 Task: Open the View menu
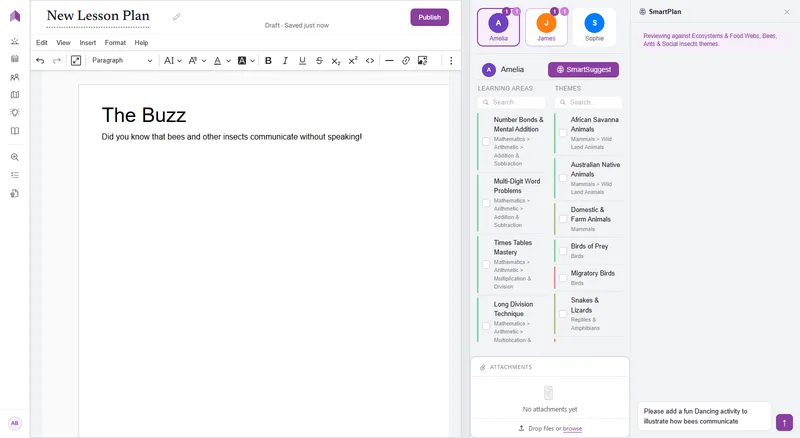point(63,43)
